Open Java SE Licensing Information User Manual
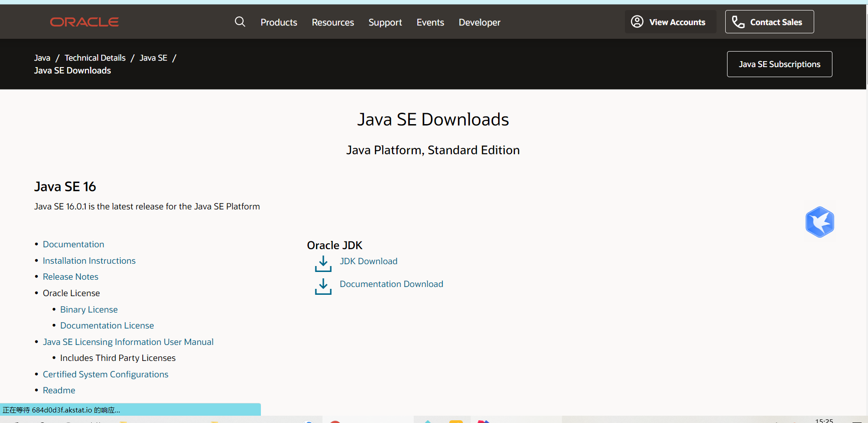 point(128,342)
